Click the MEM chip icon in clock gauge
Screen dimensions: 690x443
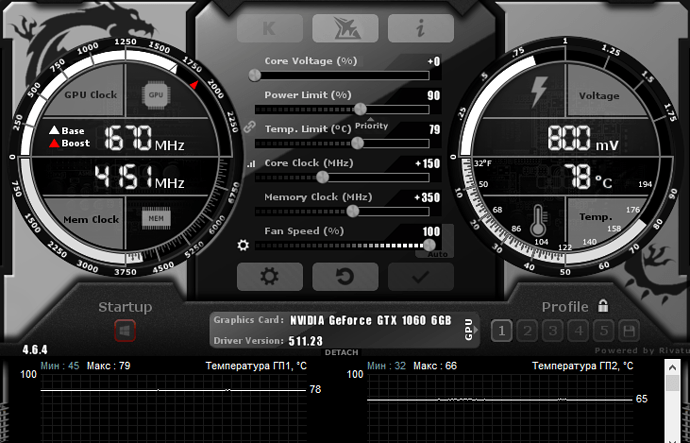point(156,218)
